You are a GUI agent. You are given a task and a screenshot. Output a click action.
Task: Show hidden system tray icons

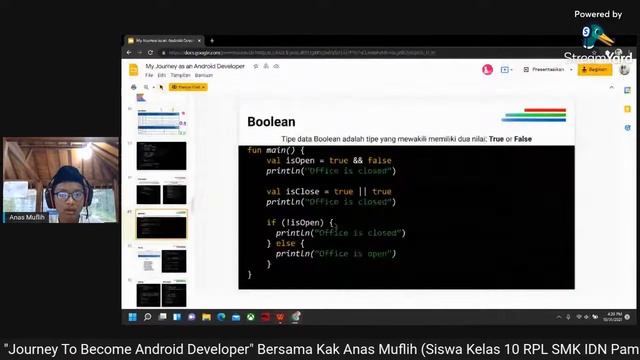click(559, 317)
